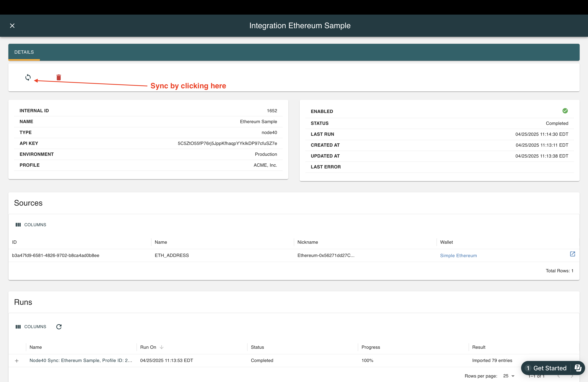Image resolution: width=588 pixels, height=382 pixels.
Task: Close the Integration Ethereum Sample dialog
Action: tap(12, 26)
